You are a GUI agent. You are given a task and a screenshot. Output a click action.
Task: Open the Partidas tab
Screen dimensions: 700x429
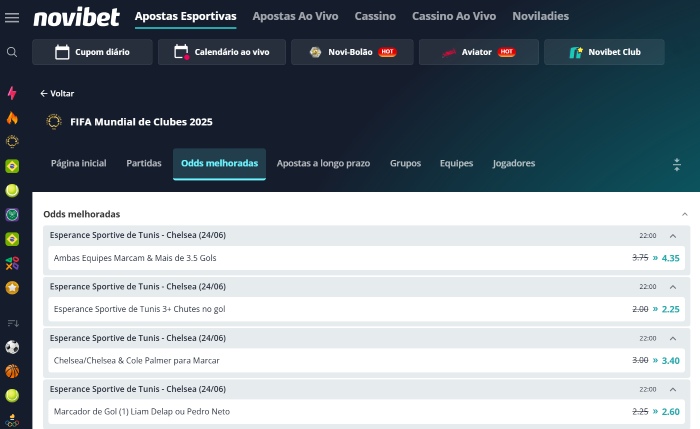[x=144, y=163]
